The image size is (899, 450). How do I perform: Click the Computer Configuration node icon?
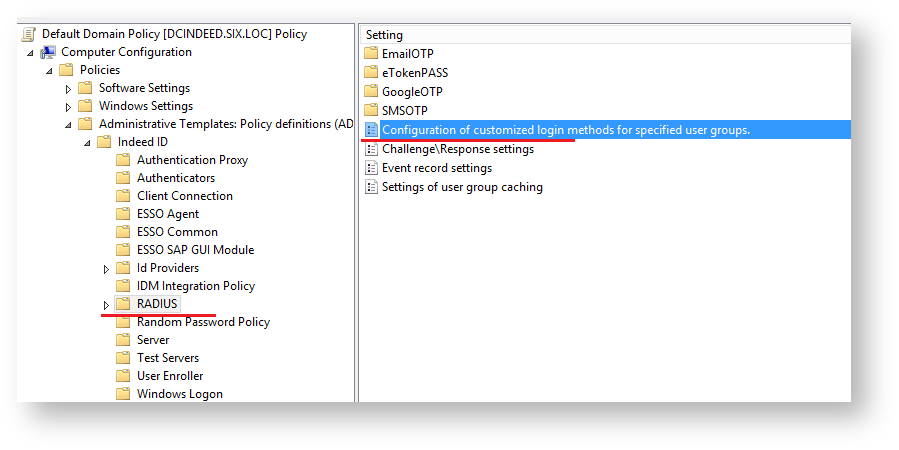click(48, 52)
